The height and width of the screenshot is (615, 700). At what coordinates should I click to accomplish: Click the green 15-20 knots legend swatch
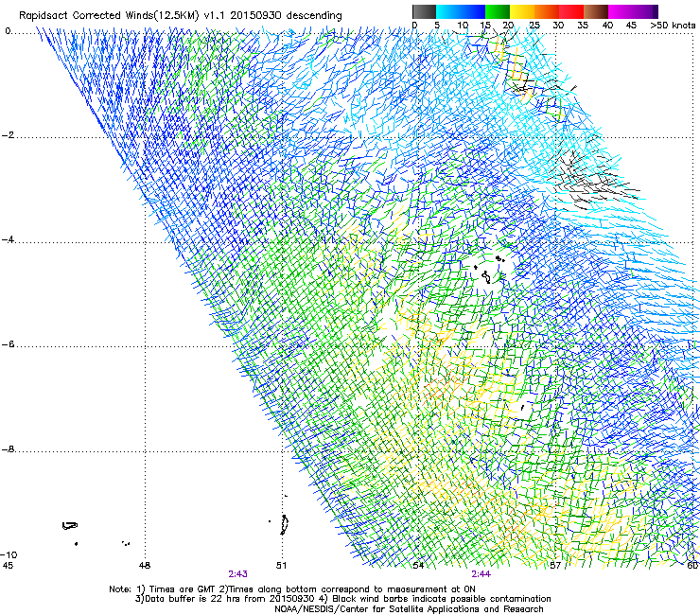498,11
